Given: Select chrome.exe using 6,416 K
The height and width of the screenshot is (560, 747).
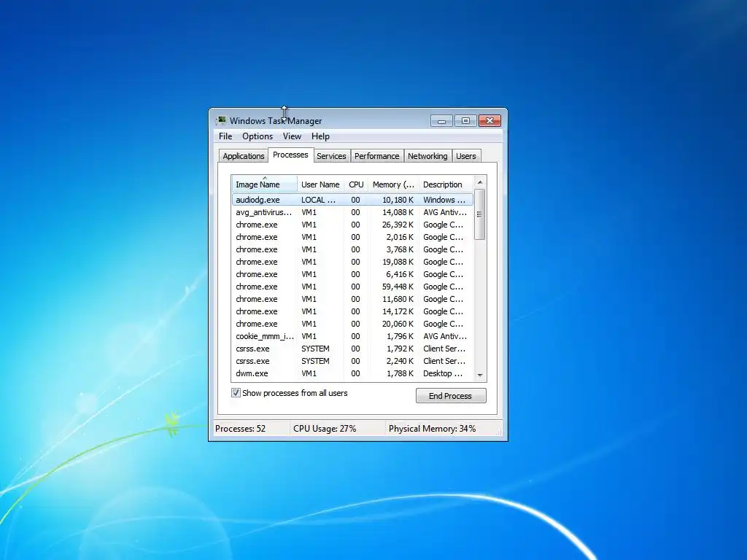Looking at the screenshot, I should [352, 274].
